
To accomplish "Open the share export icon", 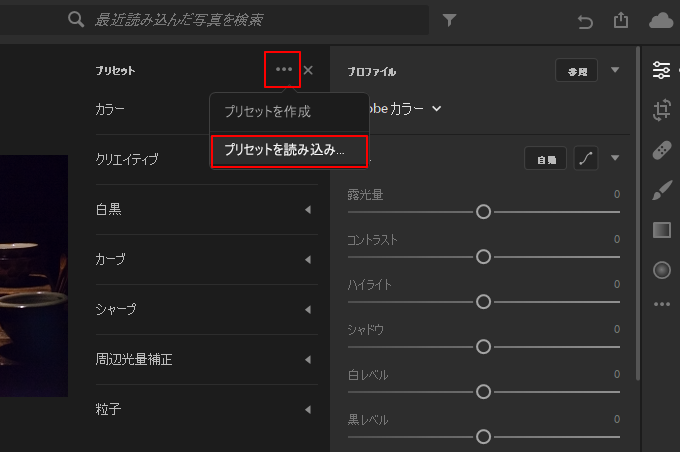I will tap(621, 20).
